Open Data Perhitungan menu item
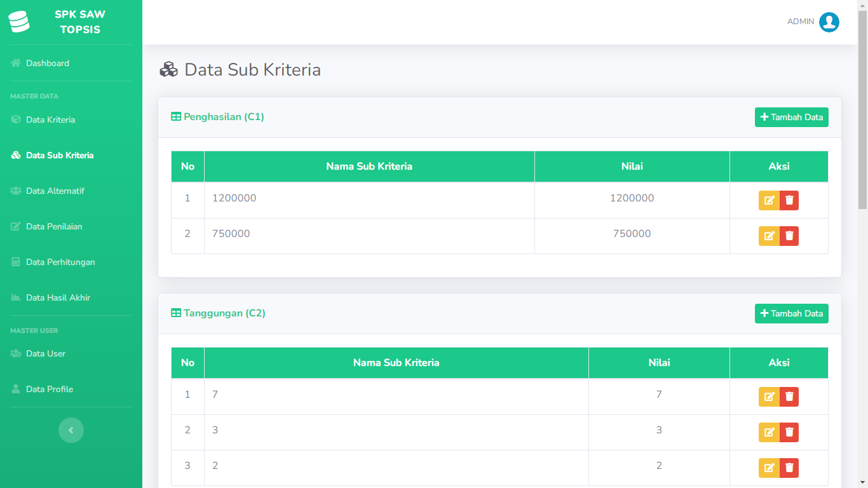 pos(71,262)
